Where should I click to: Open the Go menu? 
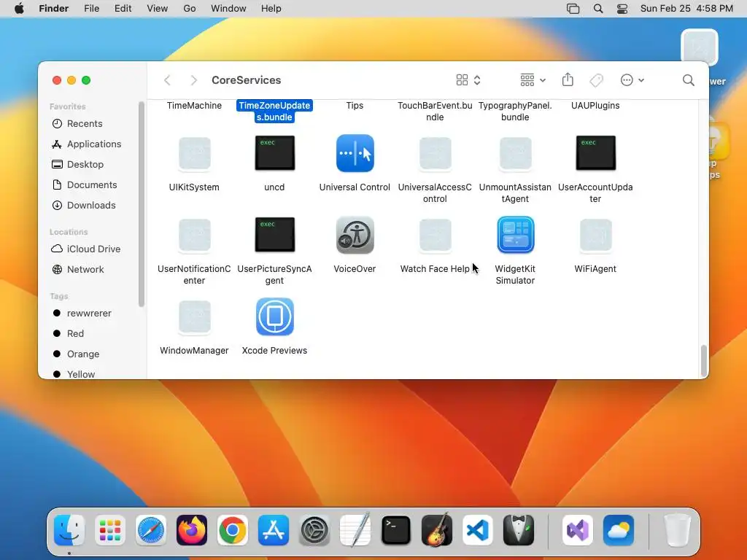pyautogui.click(x=190, y=9)
